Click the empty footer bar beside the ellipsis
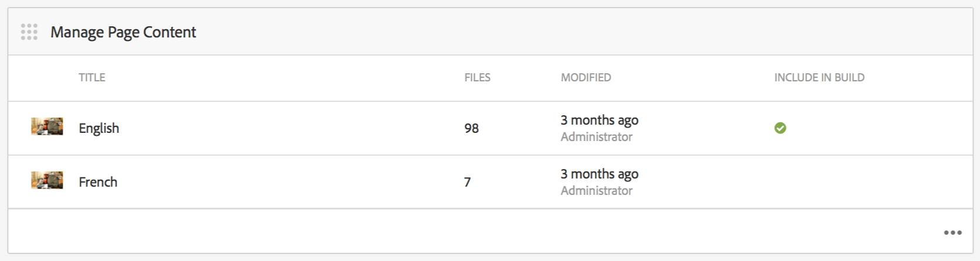980x261 pixels. (469, 232)
